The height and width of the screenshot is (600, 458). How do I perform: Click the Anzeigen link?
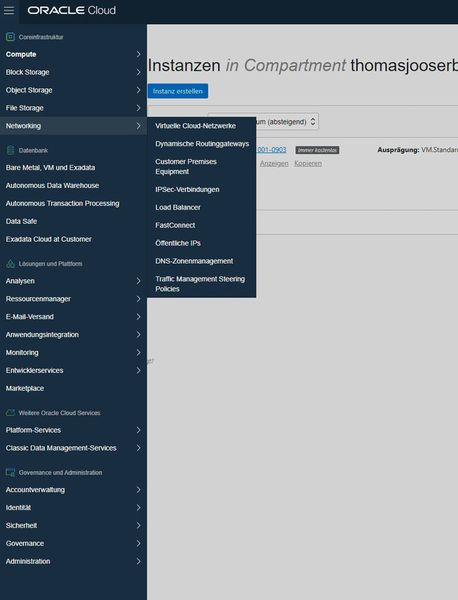[274, 163]
